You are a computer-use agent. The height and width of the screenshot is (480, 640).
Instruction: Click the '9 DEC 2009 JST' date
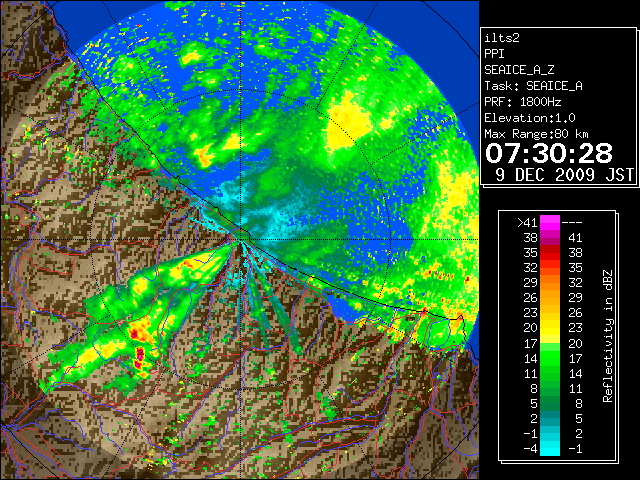point(564,175)
